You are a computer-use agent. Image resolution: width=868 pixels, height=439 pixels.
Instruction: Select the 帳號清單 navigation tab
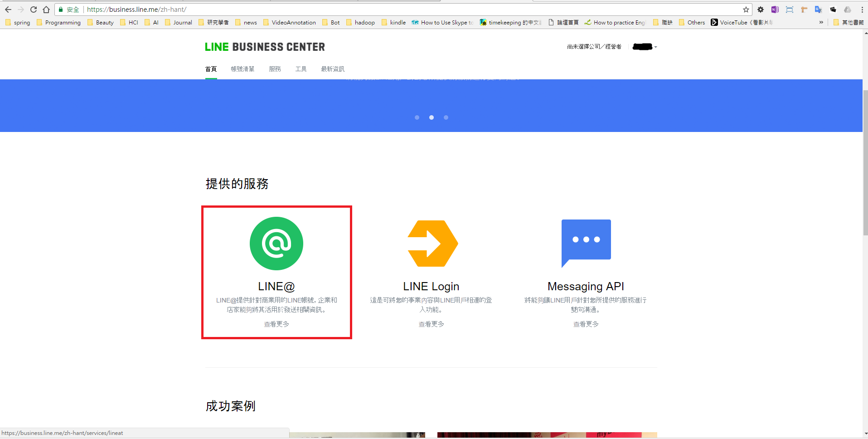tap(242, 69)
